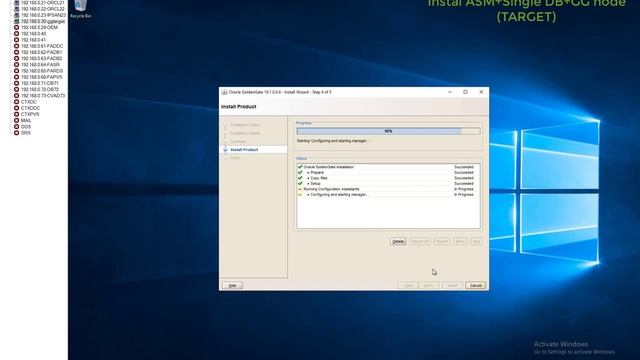The image size is (640, 360).
Task: Select the SRS connection
Action: (26, 133)
